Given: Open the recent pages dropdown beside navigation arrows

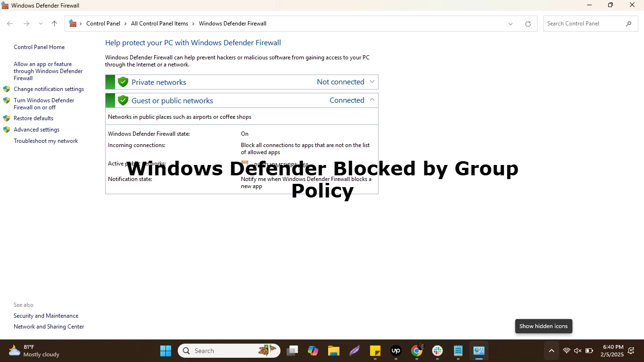Looking at the screenshot, I should [41, 24].
